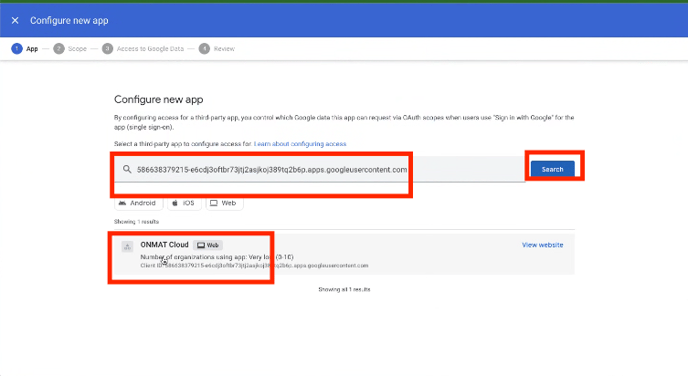Open Learn about configuring access link
The image size is (688, 376).
click(x=300, y=144)
